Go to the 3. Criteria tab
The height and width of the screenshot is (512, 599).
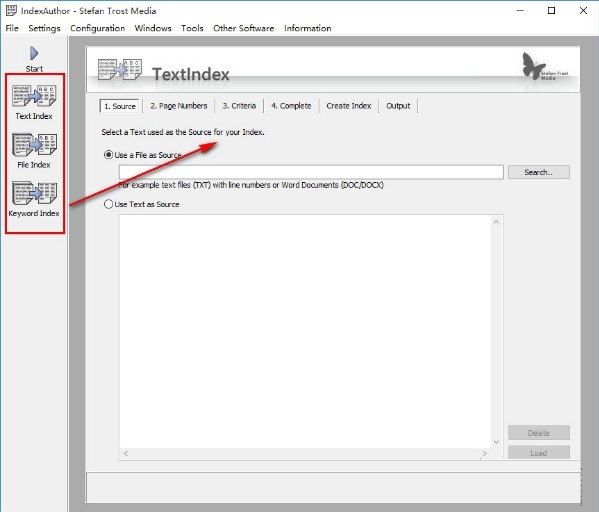239,106
